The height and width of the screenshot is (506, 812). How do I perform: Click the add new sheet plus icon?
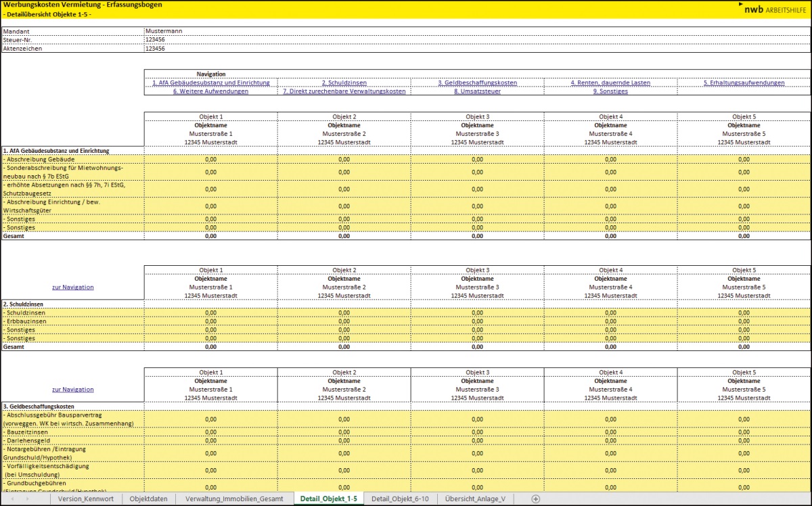click(536, 499)
